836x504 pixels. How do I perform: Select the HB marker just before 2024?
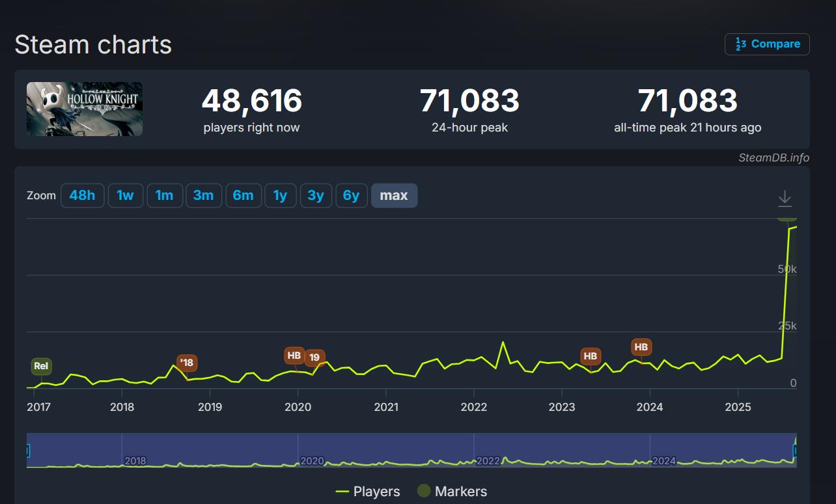[641, 347]
